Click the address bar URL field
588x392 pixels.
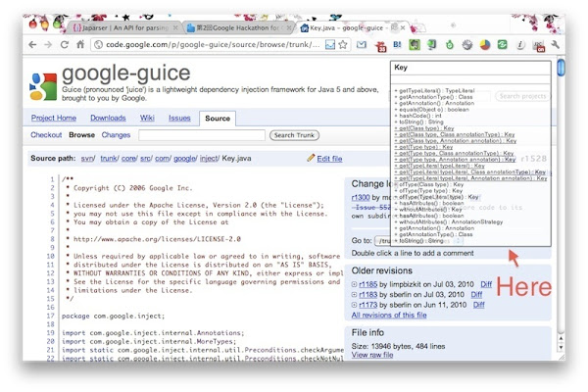[x=213, y=45]
